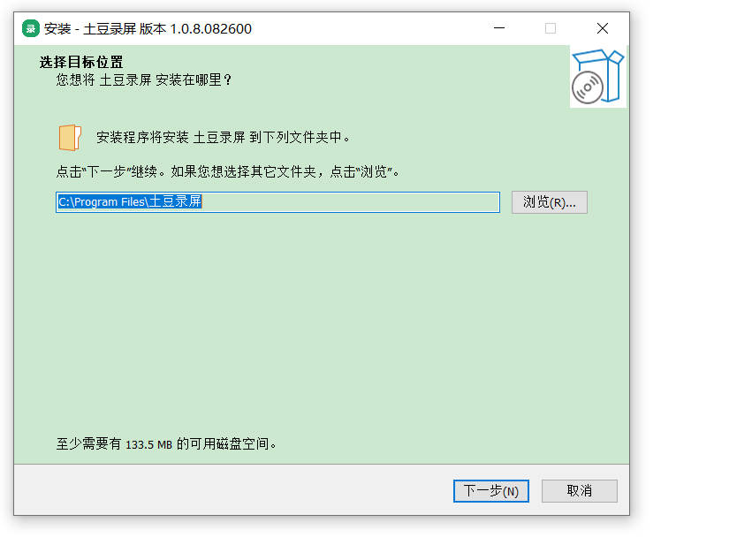Click the highlighted C:\Program Files\土豆录屏 path text
This screenshot has height=560, width=752.
(x=130, y=202)
